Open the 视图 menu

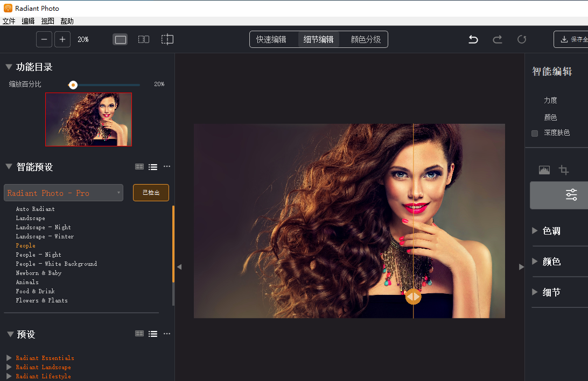click(x=47, y=21)
